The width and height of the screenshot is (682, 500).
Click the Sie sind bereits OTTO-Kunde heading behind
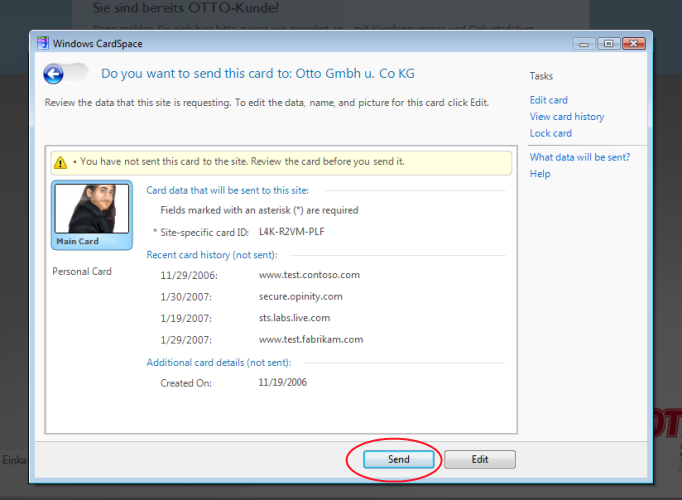pos(186,8)
